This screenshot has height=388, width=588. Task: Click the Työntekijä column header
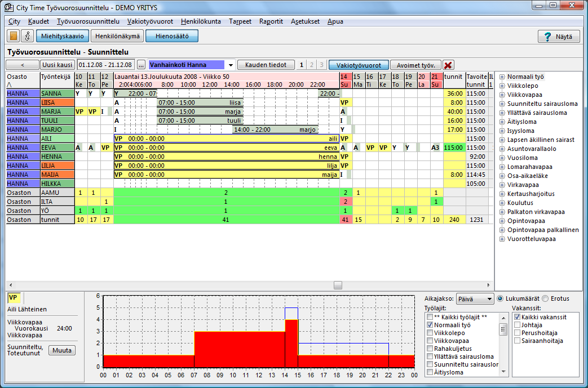pos(58,81)
